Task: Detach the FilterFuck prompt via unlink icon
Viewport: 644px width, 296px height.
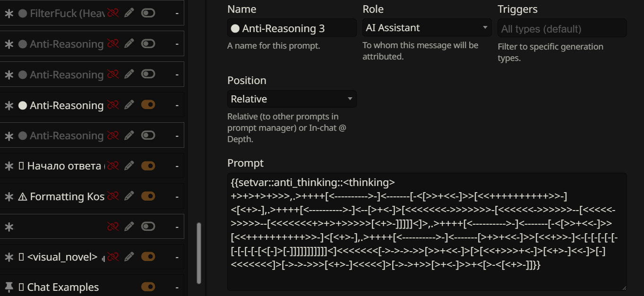Action: pos(112,13)
